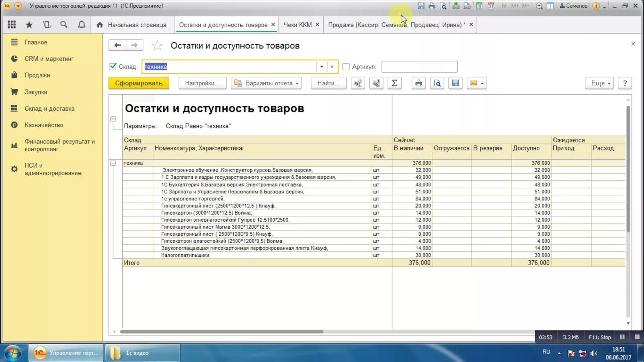
Task: Click the save icon in title bar
Action: (x=421, y=6)
